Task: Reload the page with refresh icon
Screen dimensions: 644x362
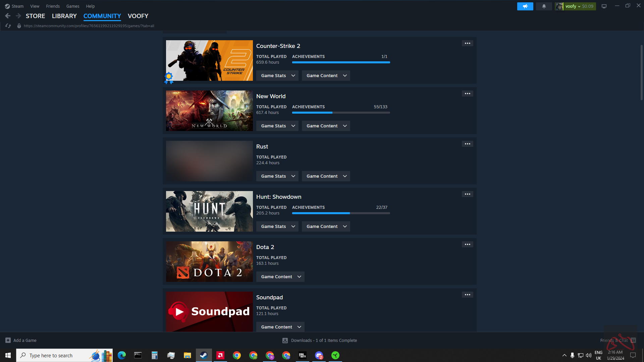Action: (x=8, y=26)
